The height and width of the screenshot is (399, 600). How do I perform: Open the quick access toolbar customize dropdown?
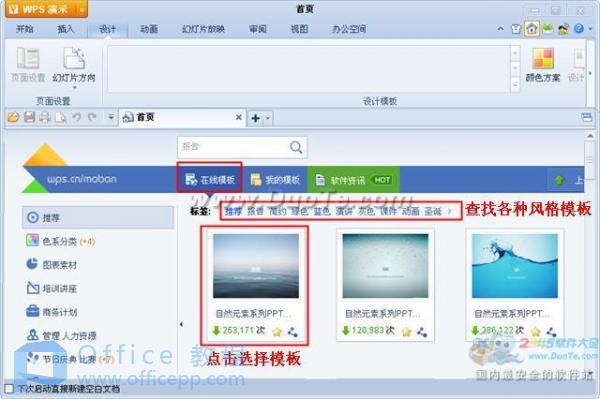(x=111, y=117)
